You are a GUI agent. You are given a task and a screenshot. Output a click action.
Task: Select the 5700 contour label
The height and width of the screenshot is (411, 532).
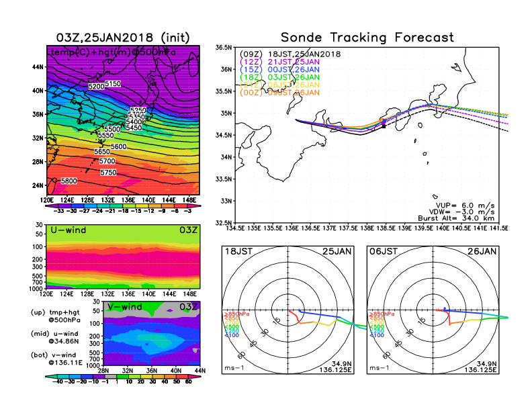(x=107, y=161)
